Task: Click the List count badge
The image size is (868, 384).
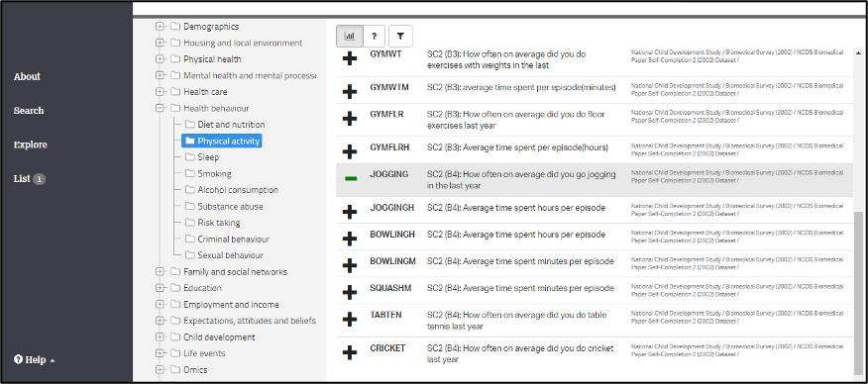Action: tap(39, 179)
